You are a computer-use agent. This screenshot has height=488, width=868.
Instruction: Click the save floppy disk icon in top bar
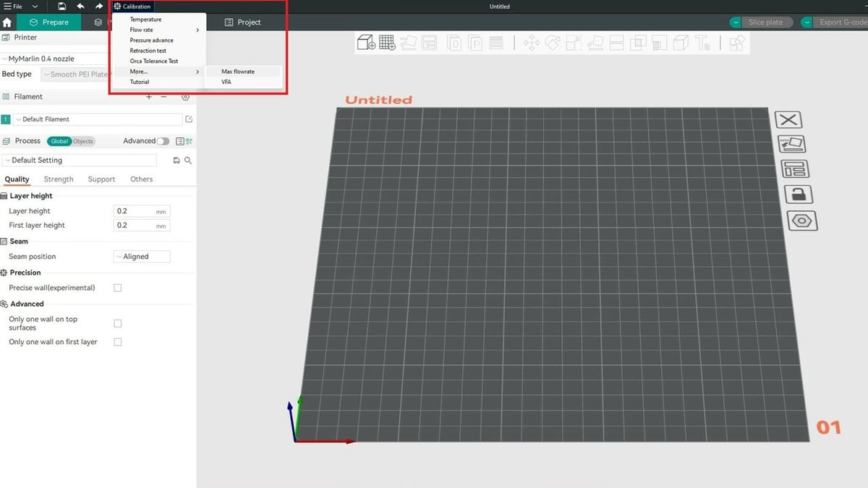tap(62, 7)
